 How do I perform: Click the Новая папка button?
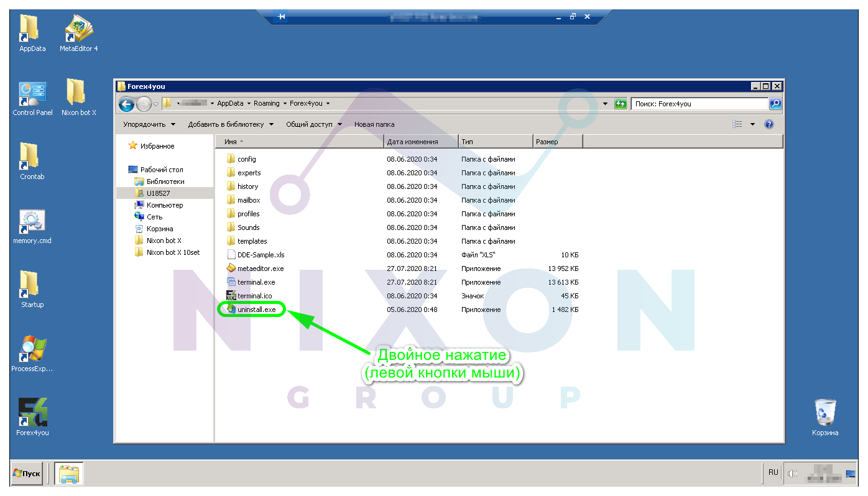pos(374,124)
